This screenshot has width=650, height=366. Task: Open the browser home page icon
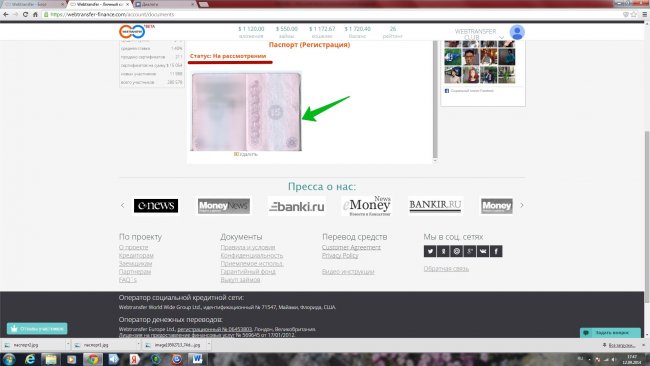click(35, 14)
